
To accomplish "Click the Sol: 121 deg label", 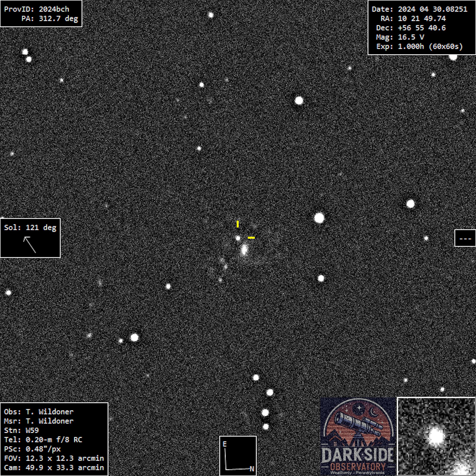I will point(30,227).
